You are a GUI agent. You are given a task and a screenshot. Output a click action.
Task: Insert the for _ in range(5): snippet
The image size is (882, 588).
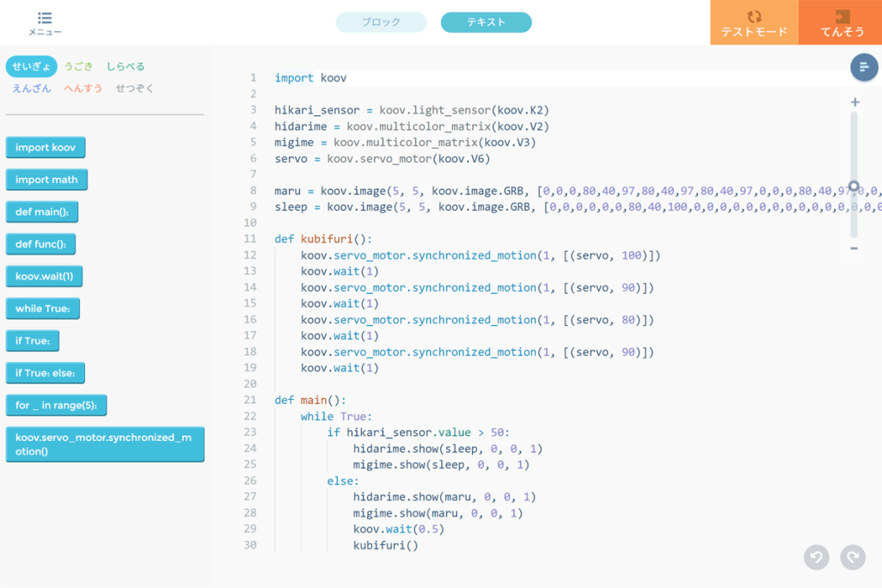coord(56,405)
